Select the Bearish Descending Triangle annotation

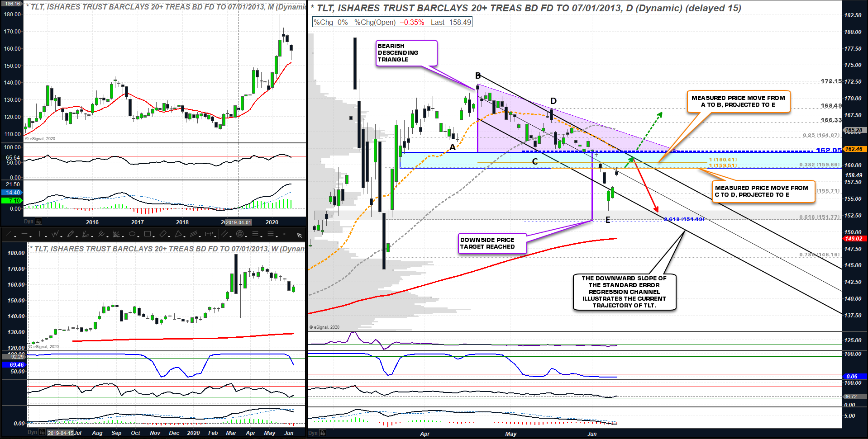pos(406,53)
